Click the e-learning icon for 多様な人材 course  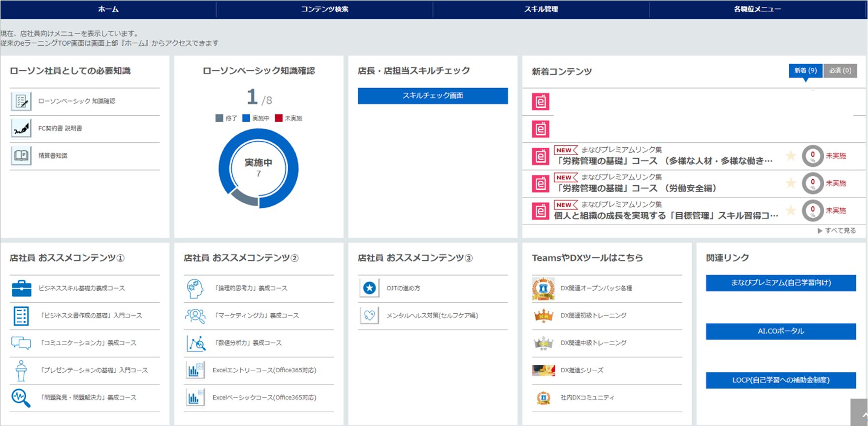pyautogui.click(x=541, y=156)
